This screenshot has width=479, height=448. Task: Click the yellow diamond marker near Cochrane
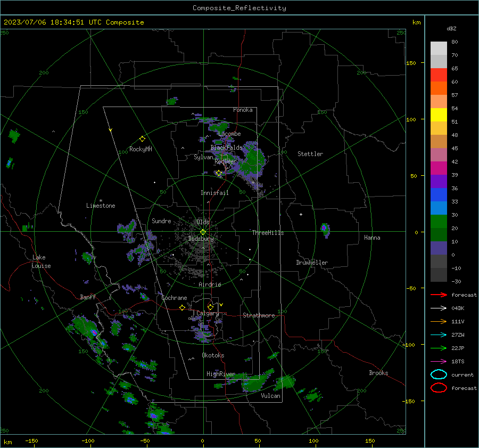[182, 307]
